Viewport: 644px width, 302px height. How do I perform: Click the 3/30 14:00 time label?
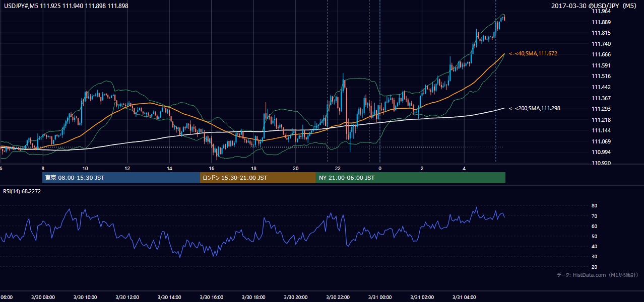(169, 297)
